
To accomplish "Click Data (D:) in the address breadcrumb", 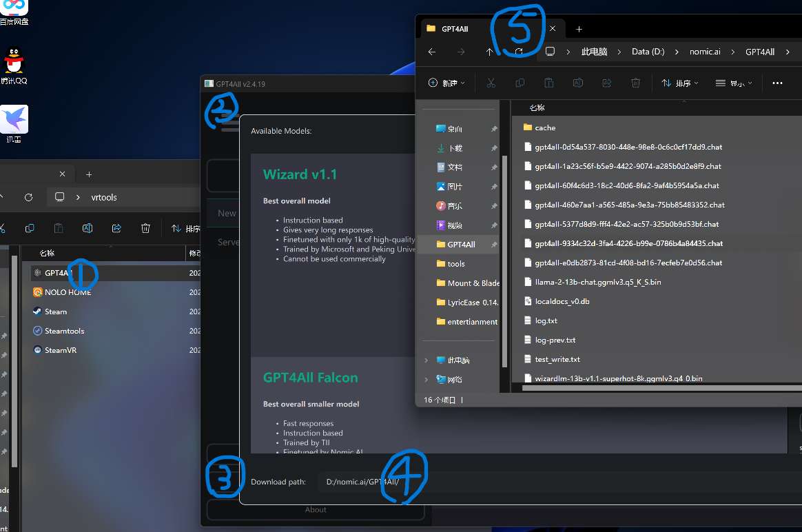I will pos(648,52).
